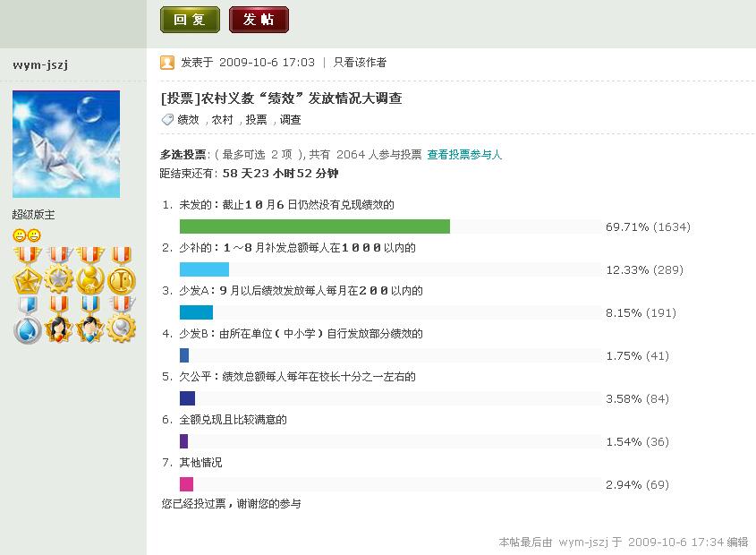
Task: Click the post icon beside 发表于
Action: [x=167, y=63]
